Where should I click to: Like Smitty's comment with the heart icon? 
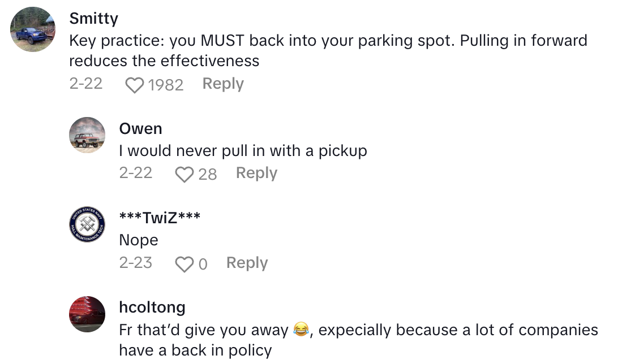[134, 85]
